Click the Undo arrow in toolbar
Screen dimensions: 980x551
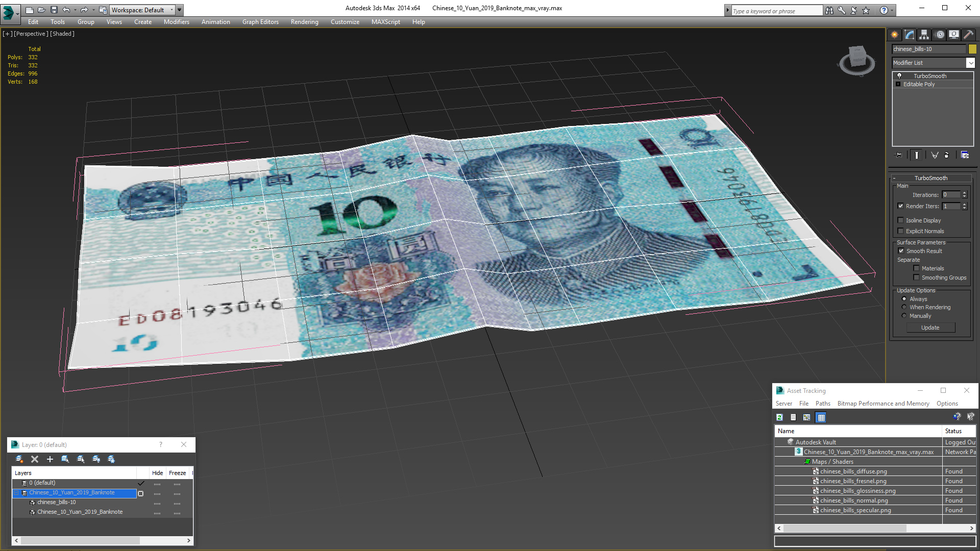pos(66,10)
